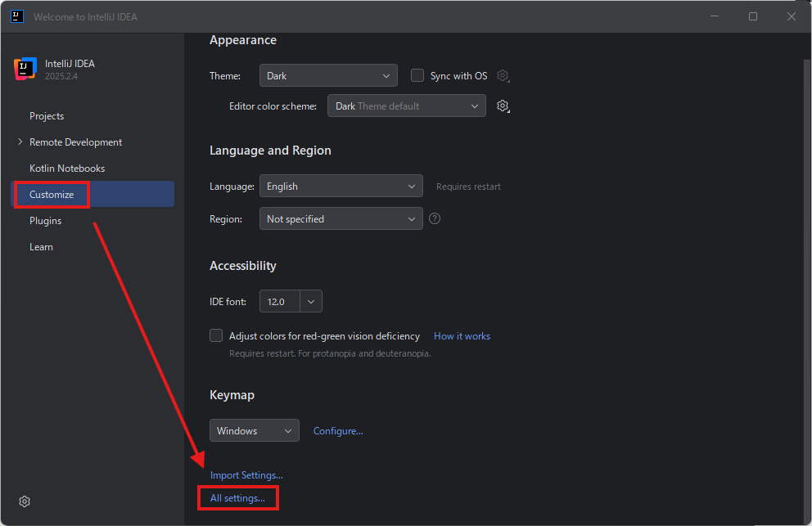Open editor color scheme settings gear
Viewport: 812px width, 526px height.
[x=503, y=106]
